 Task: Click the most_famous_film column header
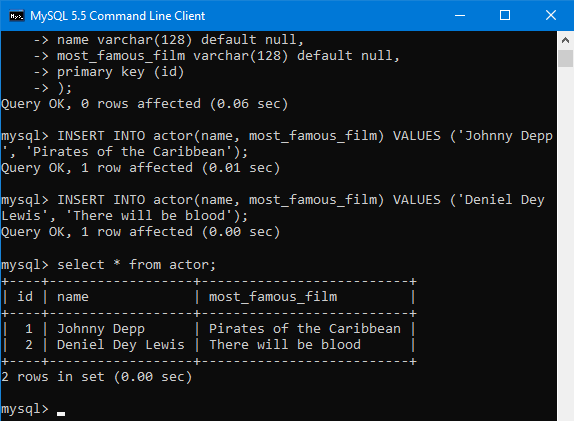273,297
